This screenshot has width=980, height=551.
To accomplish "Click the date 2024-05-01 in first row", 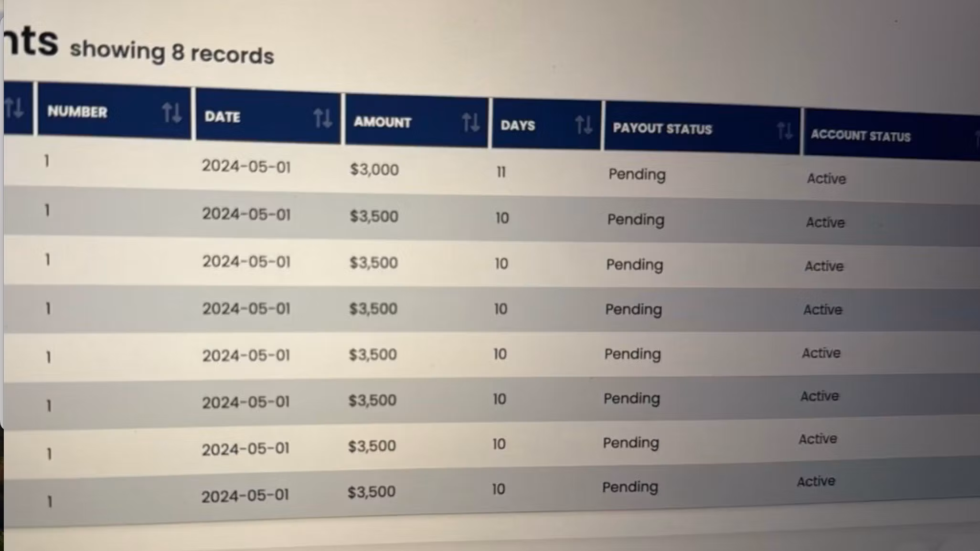I will (x=246, y=167).
